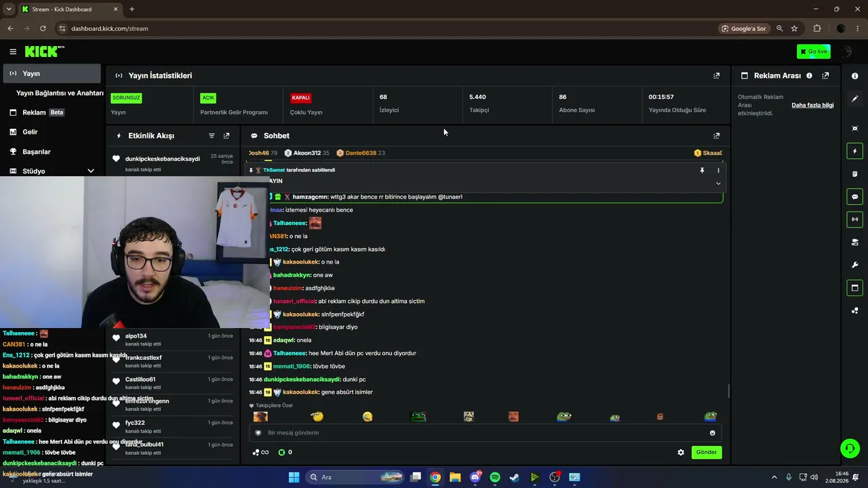Viewport: 868px width, 488px height.
Task: Open pinned message more options
Action: coord(718,170)
